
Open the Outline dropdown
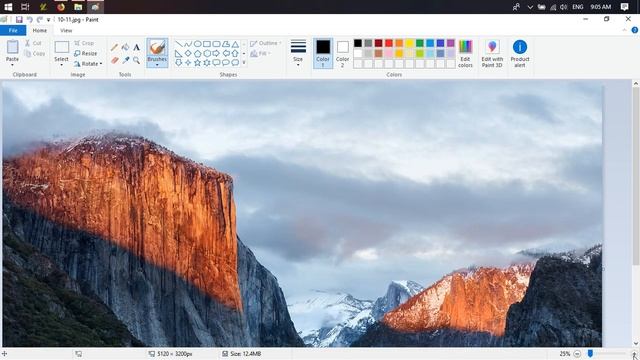point(266,43)
